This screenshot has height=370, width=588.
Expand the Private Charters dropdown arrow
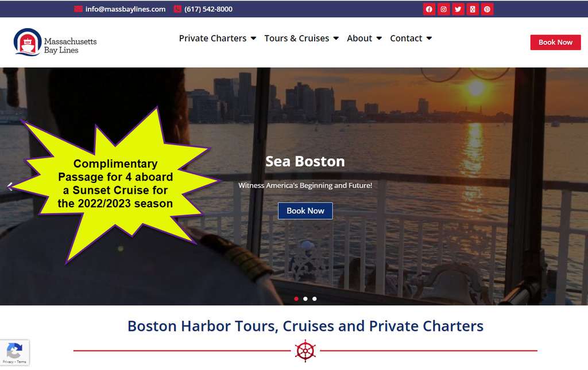click(x=253, y=38)
